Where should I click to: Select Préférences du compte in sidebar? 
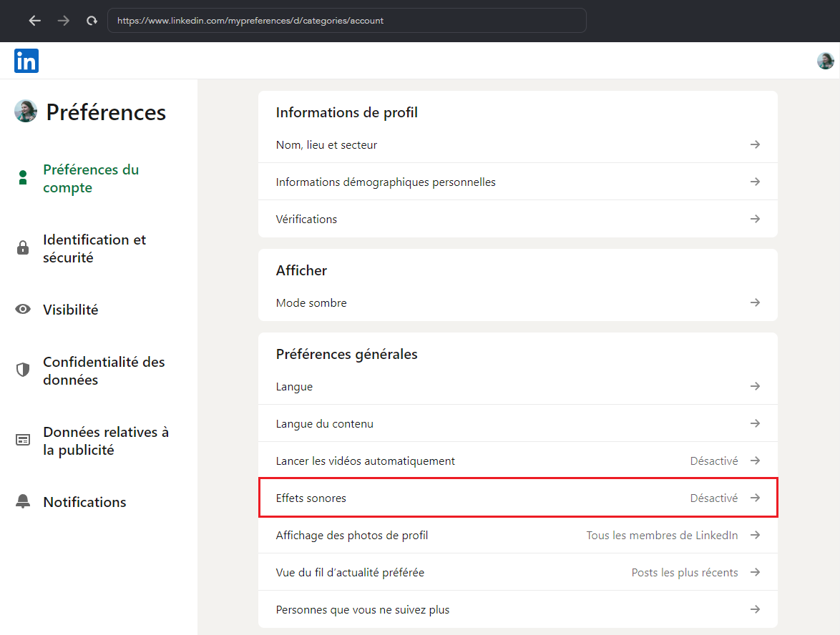[x=91, y=179]
